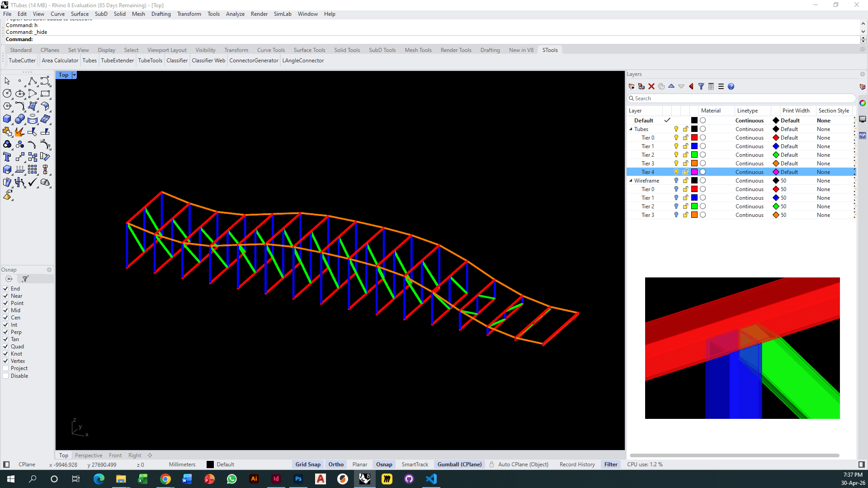Select the Text object tool
The image size is (868, 488).
point(7,157)
